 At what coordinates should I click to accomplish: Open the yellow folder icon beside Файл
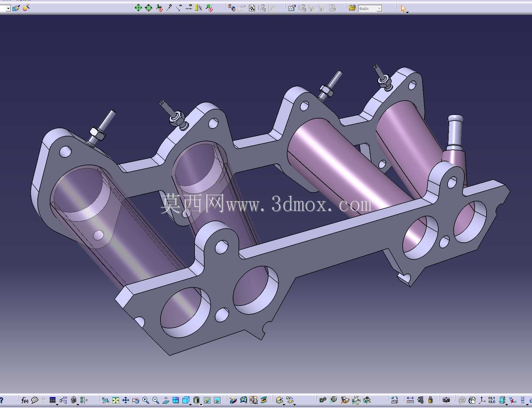[352, 8]
